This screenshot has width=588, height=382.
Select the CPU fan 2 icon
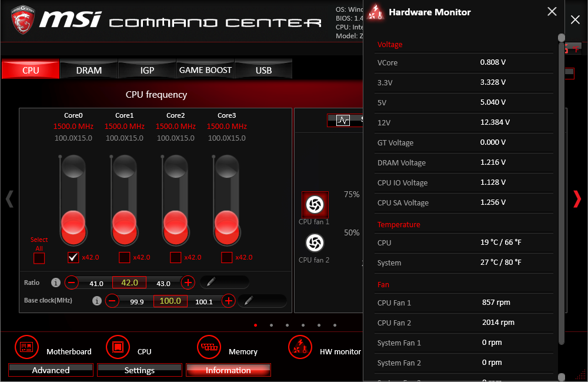point(315,243)
